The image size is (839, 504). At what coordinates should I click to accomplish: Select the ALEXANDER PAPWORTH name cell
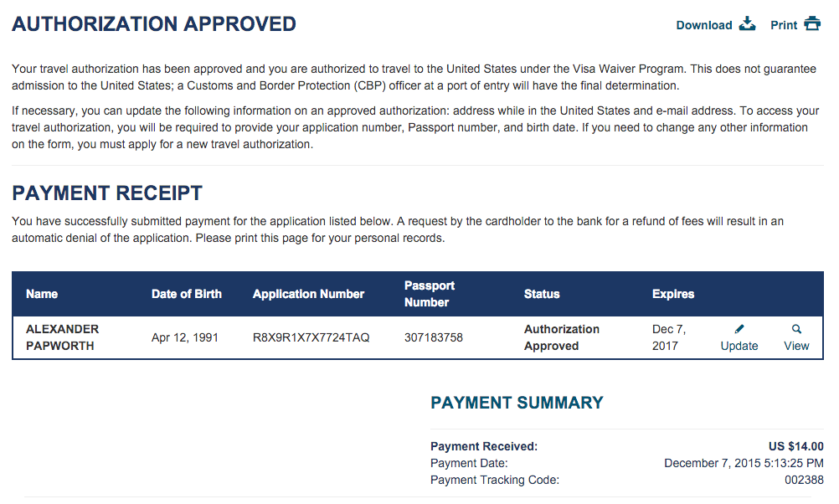point(62,337)
